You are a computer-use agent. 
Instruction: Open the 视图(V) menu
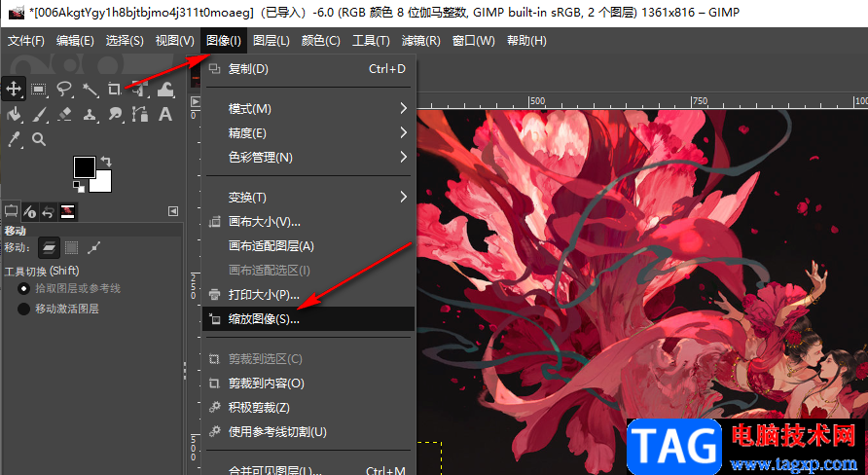click(x=175, y=41)
